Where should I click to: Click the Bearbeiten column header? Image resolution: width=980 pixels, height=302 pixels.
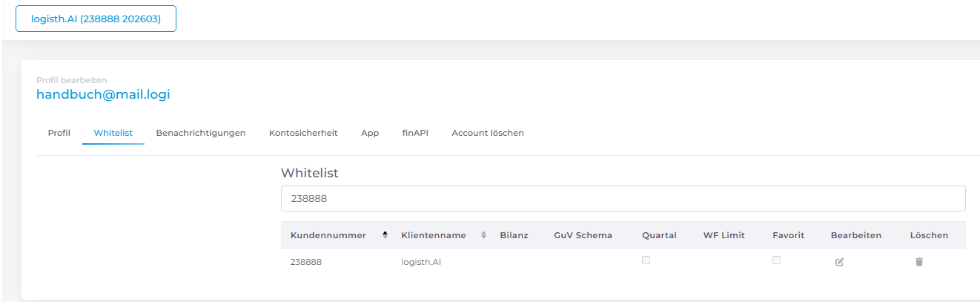(856, 235)
